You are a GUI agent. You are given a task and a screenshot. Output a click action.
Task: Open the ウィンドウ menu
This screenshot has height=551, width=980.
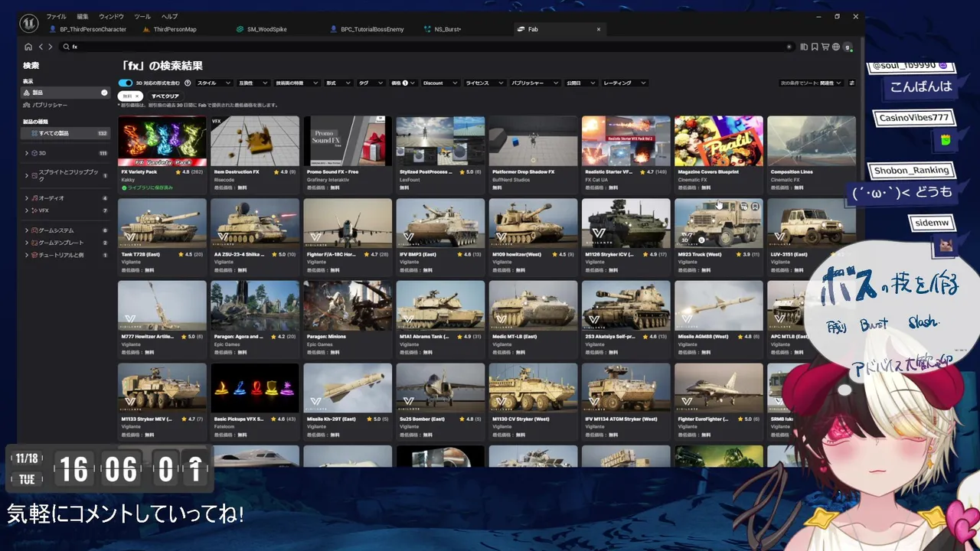[111, 16]
